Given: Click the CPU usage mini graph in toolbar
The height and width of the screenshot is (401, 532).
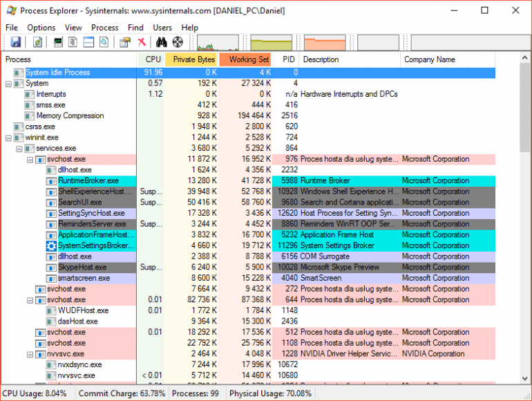Looking at the screenshot, I should pos(218,43).
